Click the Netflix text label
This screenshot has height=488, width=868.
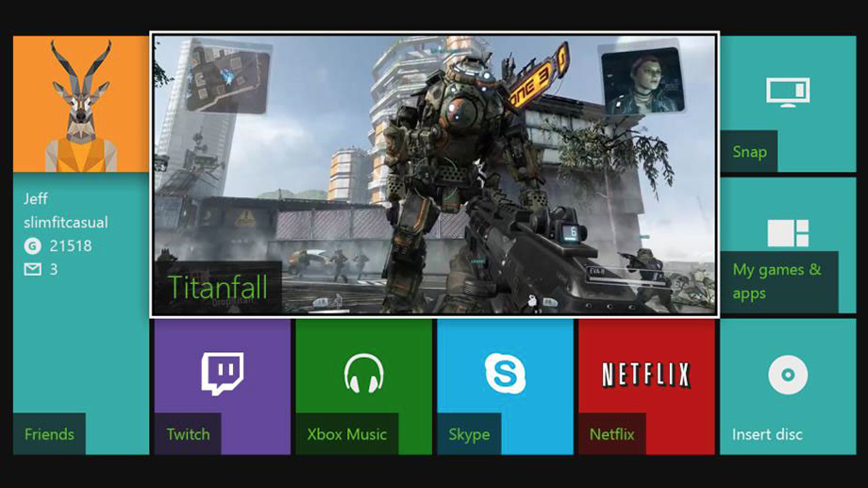click(x=611, y=434)
